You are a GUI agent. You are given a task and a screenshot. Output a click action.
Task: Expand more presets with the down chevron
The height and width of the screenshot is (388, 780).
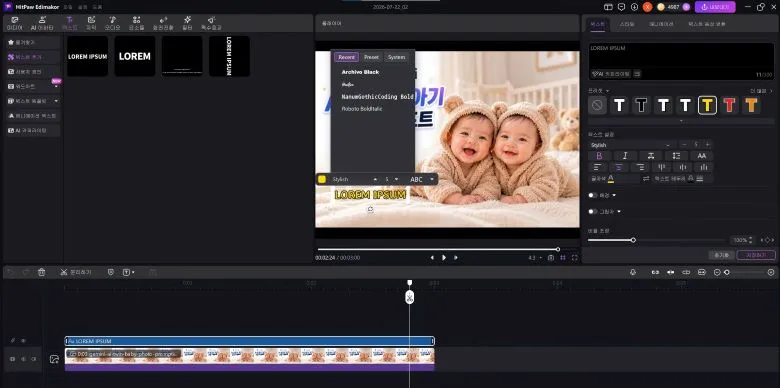(681, 120)
